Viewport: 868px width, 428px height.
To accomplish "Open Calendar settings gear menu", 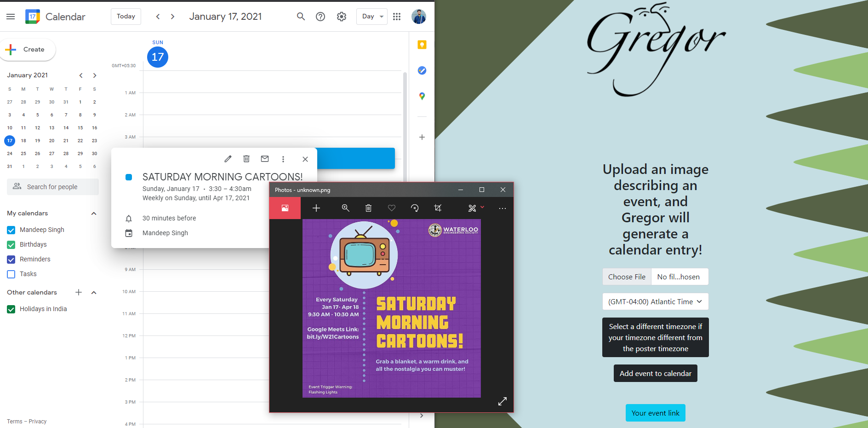I will [342, 17].
